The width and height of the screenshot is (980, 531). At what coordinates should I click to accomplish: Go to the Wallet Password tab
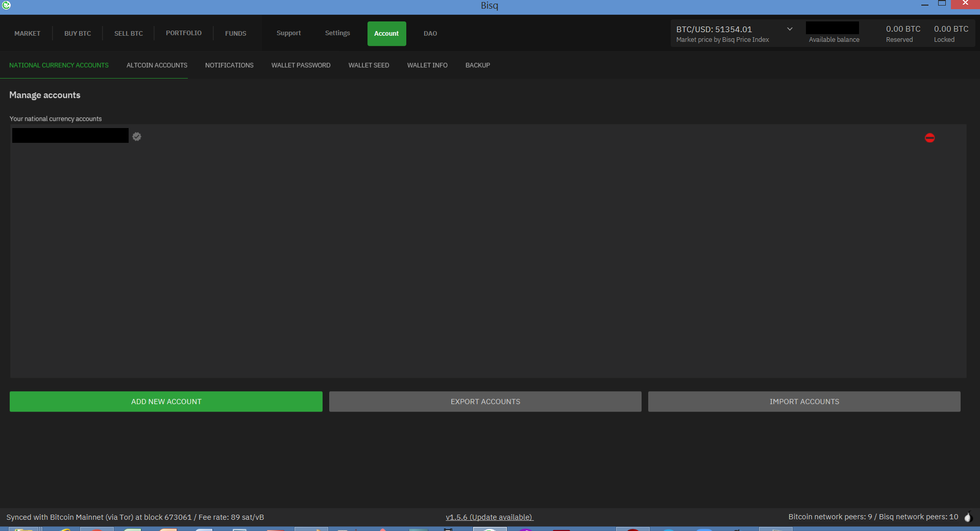pos(301,65)
